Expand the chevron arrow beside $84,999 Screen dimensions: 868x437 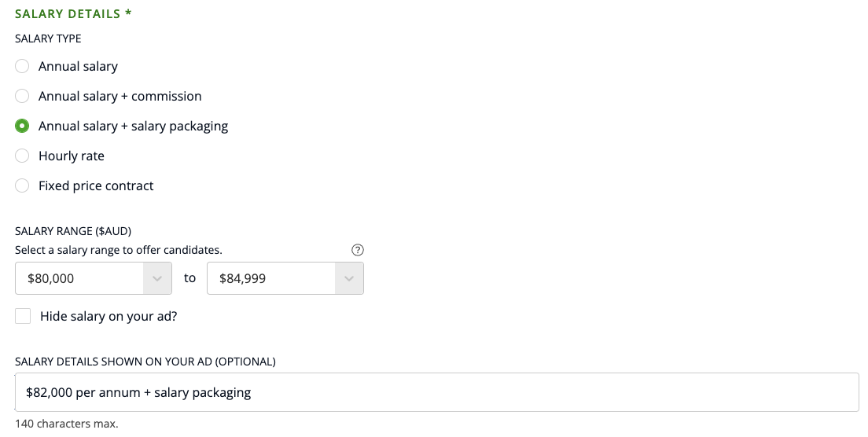[x=349, y=278]
